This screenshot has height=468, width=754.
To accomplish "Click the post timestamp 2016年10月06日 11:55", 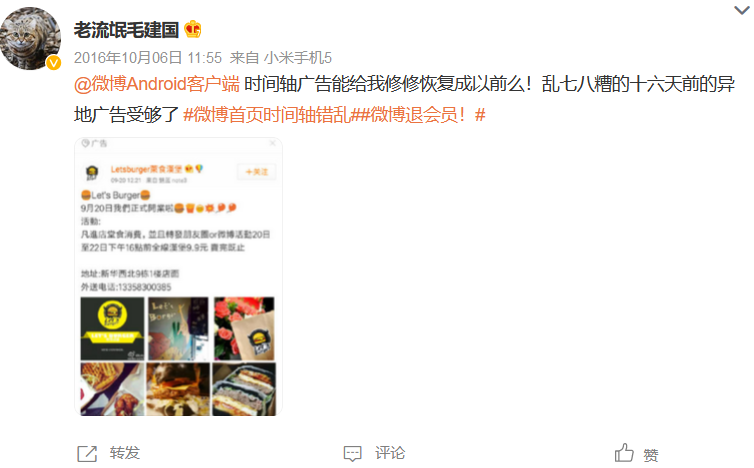I will (148, 58).
